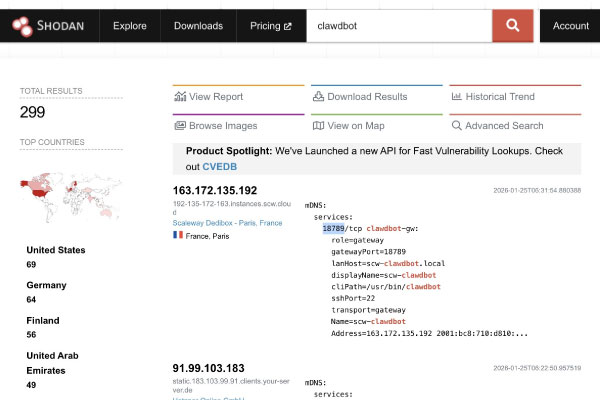The image size is (600, 400).
Task: Open the Account menu
Action: 570,26
